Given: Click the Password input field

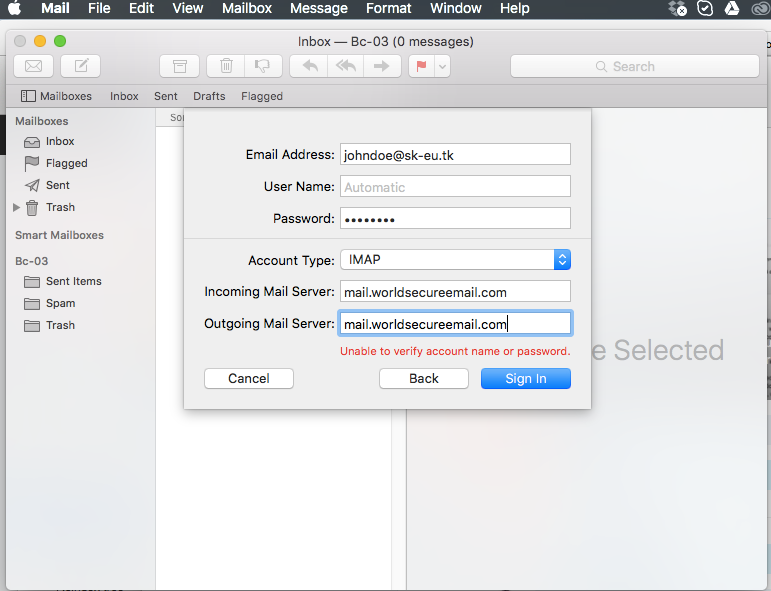Looking at the screenshot, I should pos(455,218).
